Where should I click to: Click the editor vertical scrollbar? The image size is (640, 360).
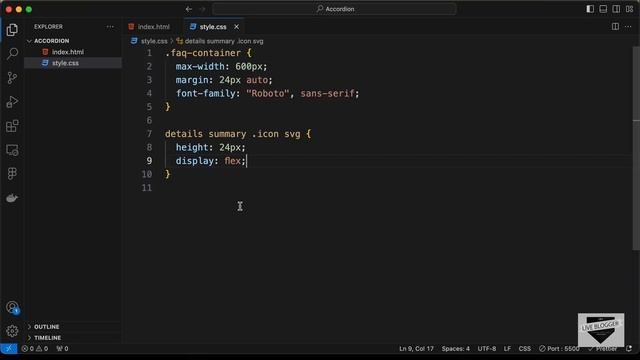[636, 147]
